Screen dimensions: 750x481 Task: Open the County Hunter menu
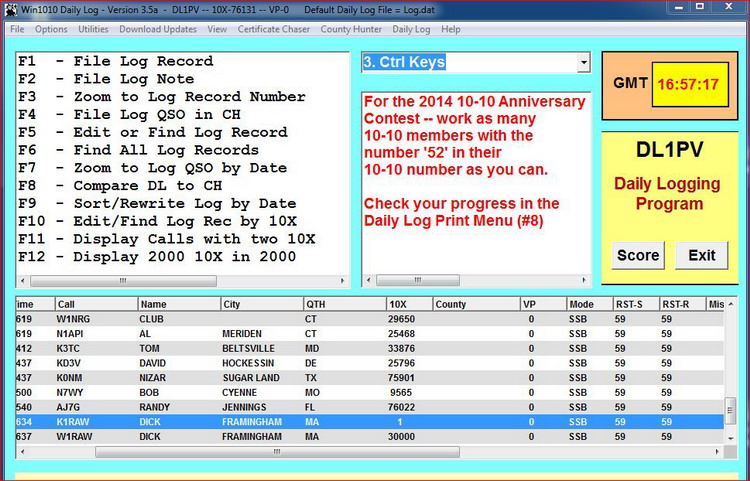(x=351, y=29)
